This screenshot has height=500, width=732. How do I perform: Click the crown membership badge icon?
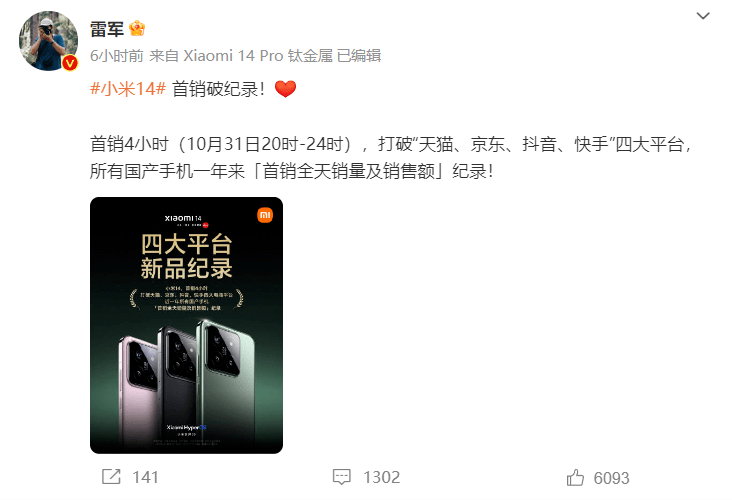coord(137,28)
